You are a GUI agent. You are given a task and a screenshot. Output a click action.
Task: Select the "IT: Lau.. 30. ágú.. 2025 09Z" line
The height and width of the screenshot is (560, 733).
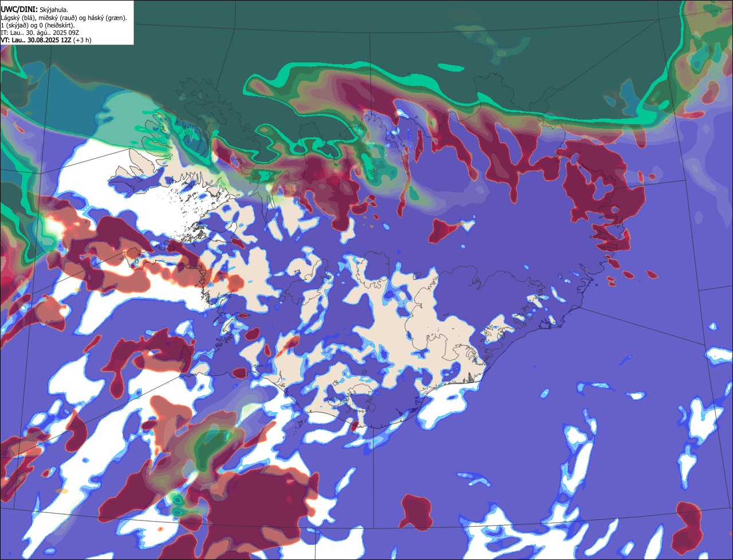[40, 33]
